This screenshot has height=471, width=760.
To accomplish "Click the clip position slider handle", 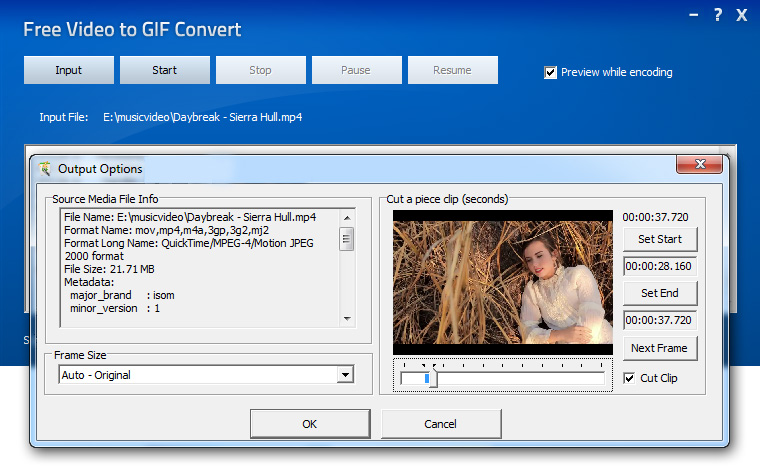I will [x=428, y=378].
